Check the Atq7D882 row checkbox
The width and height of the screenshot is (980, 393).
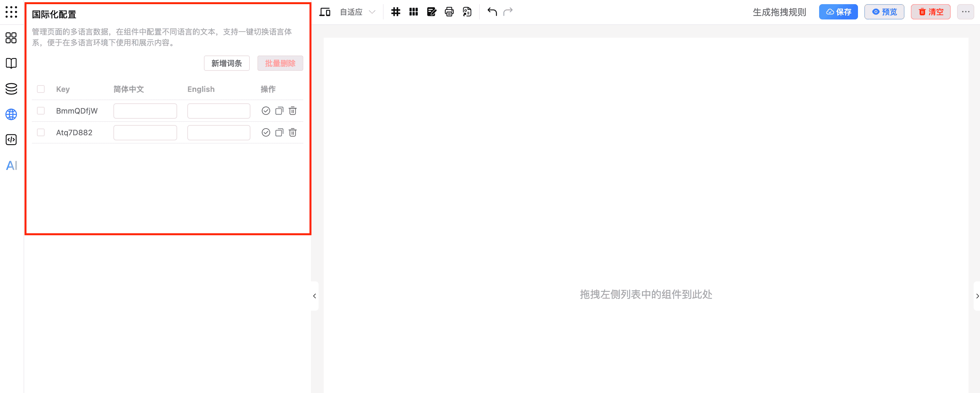point(41,132)
